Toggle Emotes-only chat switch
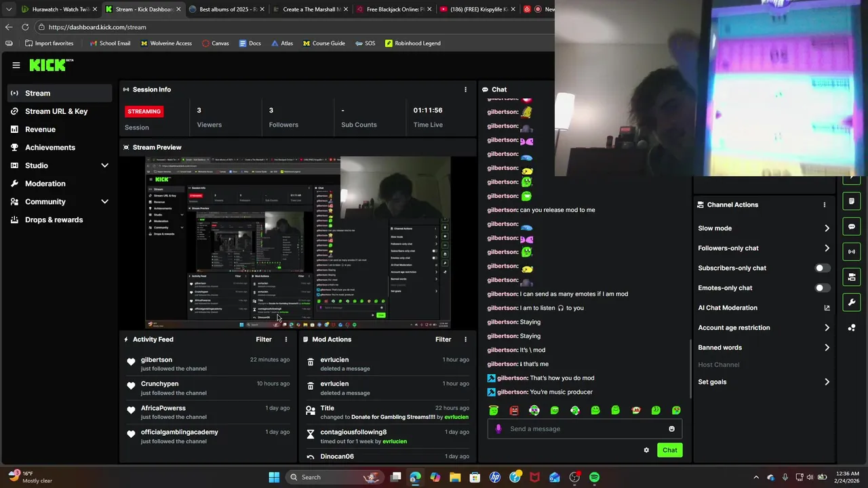Image resolution: width=868 pixels, height=488 pixels. 822,288
